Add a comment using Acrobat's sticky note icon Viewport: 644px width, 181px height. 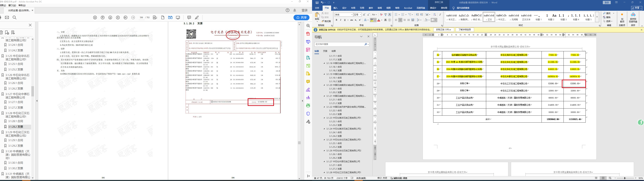tap(189, 18)
